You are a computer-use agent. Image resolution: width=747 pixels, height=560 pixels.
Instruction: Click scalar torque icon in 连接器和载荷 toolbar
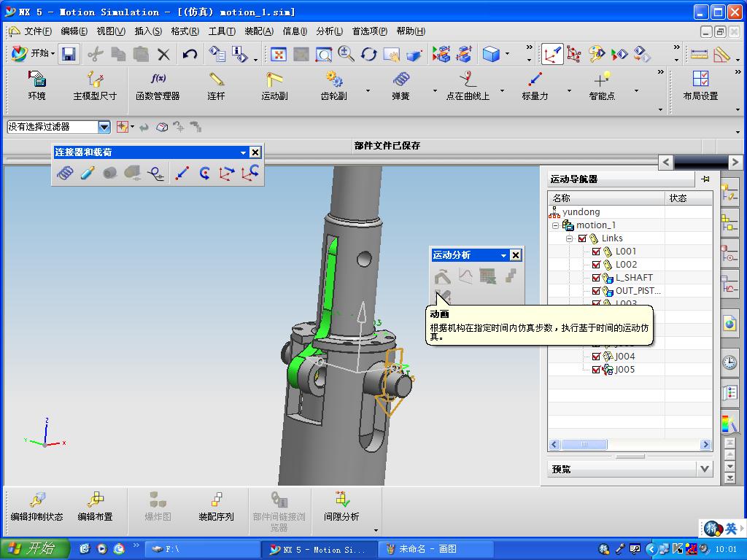[x=205, y=173]
